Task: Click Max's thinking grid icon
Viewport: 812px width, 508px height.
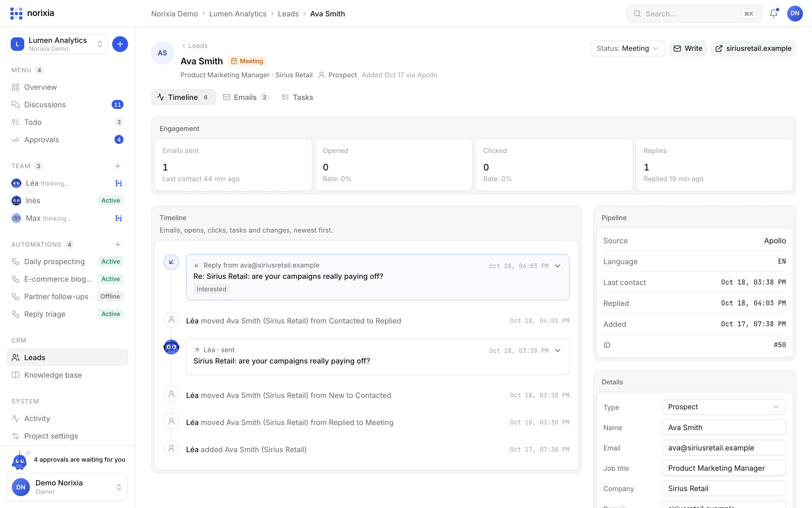Action: pyautogui.click(x=118, y=218)
